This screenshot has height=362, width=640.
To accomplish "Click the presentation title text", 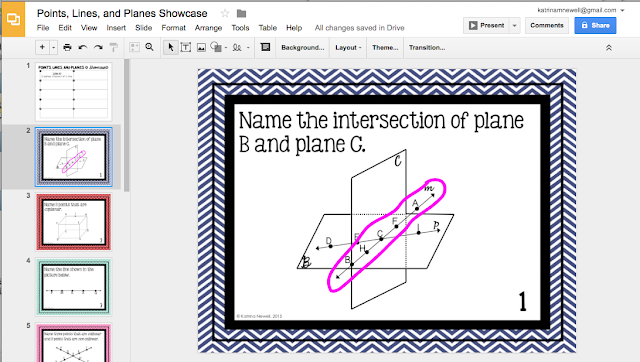I will click(122, 13).
